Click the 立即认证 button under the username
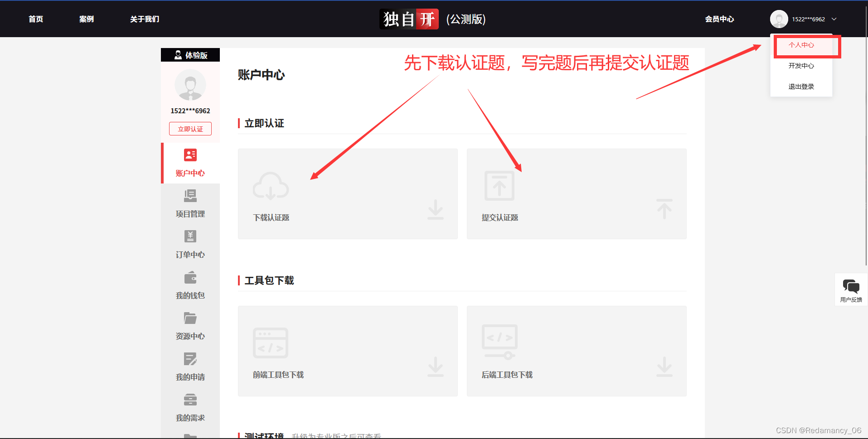868x439 pixels. (x=190, y=129)
